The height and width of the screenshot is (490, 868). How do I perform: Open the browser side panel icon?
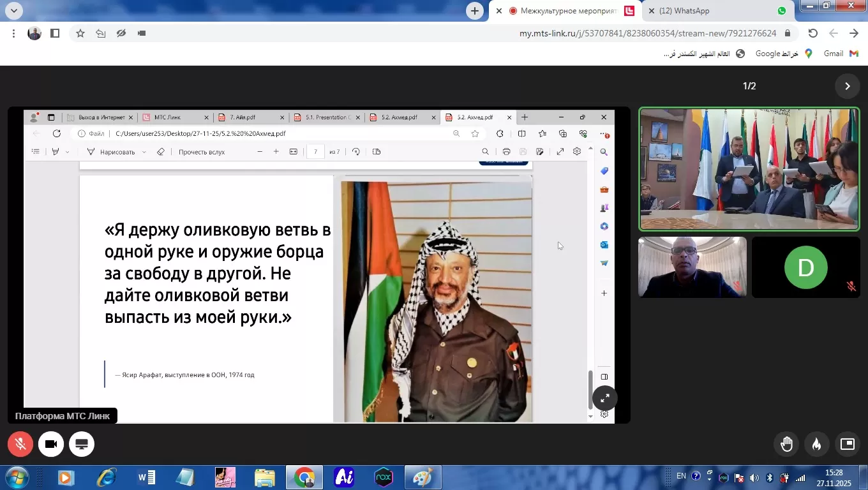(x=55, y=33)
